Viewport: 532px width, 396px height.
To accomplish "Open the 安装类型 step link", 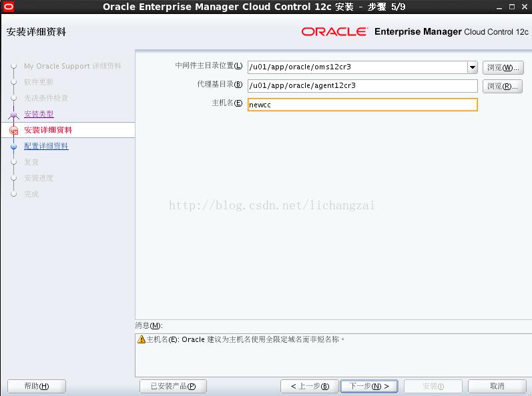I will [39, 114].
